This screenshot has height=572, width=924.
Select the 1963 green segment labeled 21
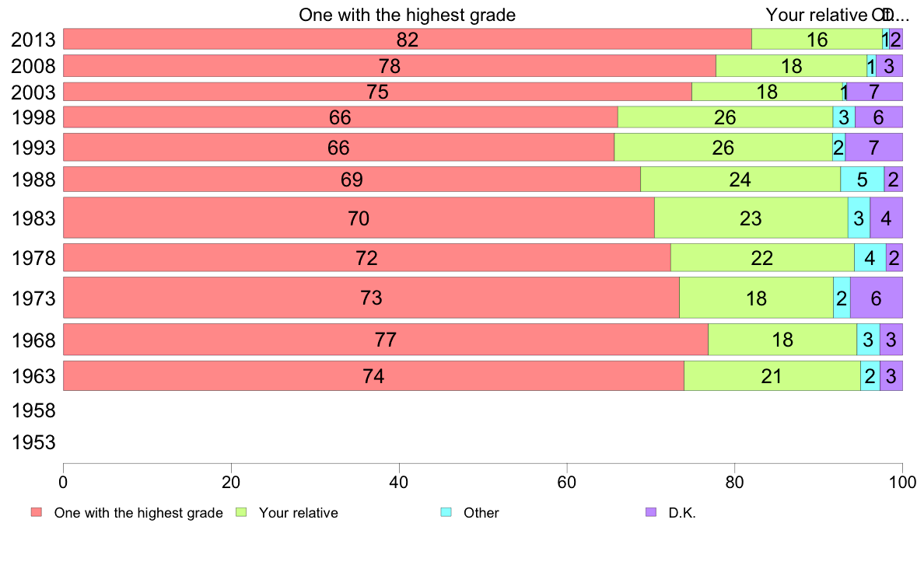pyautogui.click(x=772, y=376)
